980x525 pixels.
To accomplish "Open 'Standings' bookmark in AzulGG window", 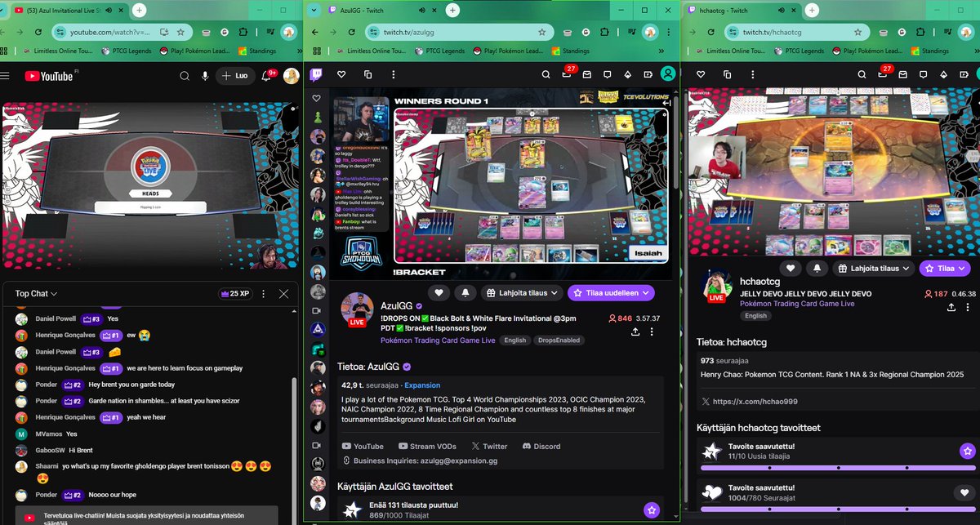I will 571,51.
